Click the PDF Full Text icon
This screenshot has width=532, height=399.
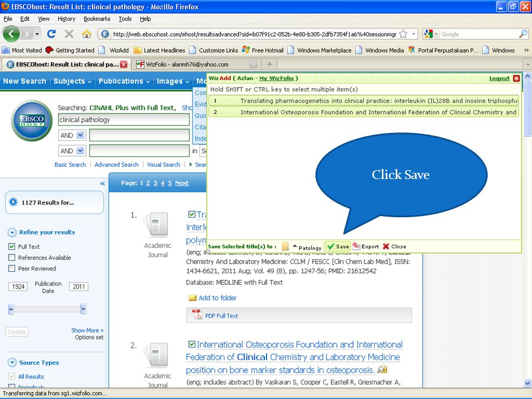(x=197, y=315)
